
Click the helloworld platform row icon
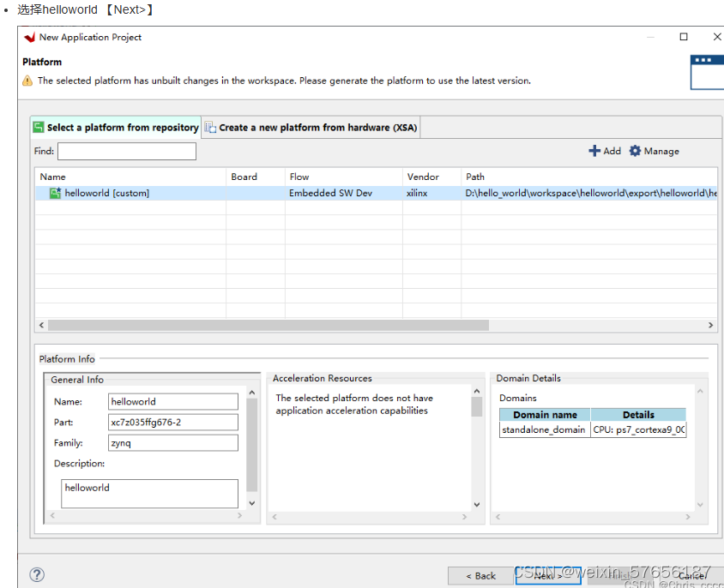point(56,193)
